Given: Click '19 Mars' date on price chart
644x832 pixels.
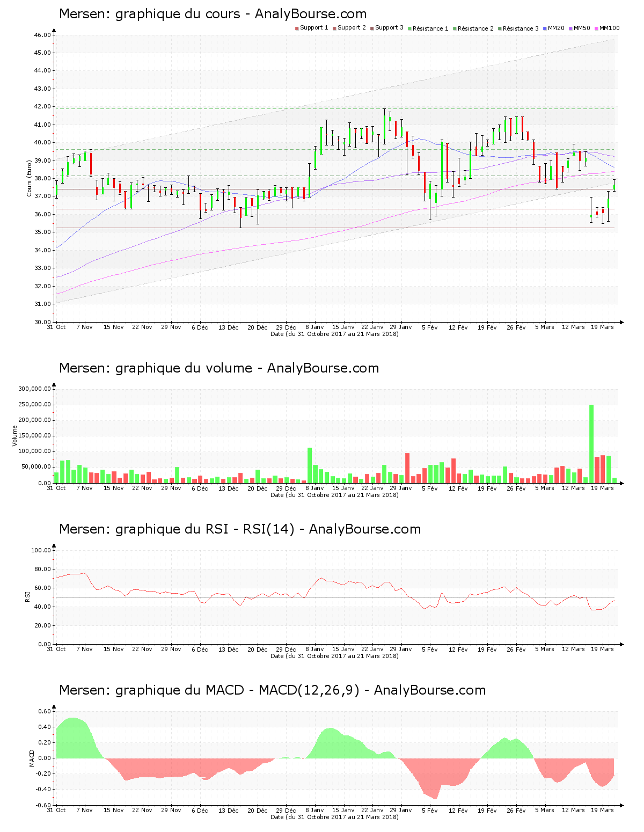Looking at the screenshot, I should click(x=603, y=327).
